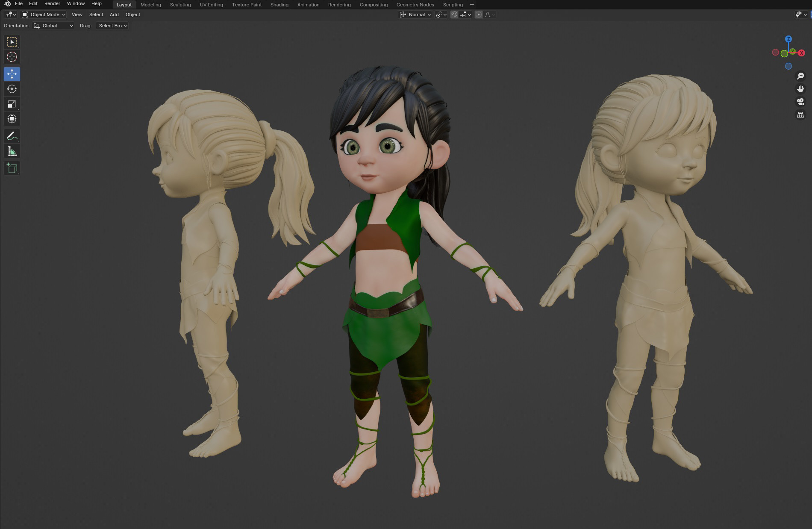Toggle camera view with camera icon
The image size is (812, 529).
tap(800, 102)
